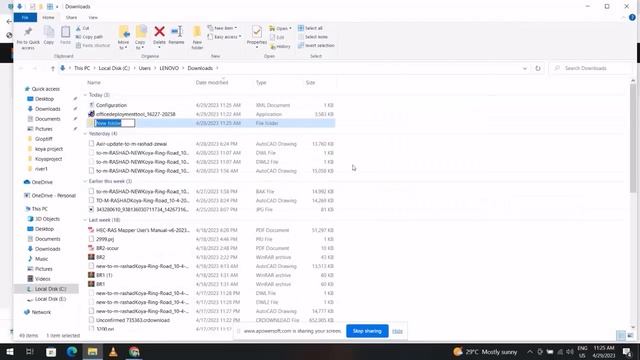Click Select all in ribbon

(310, 28)
